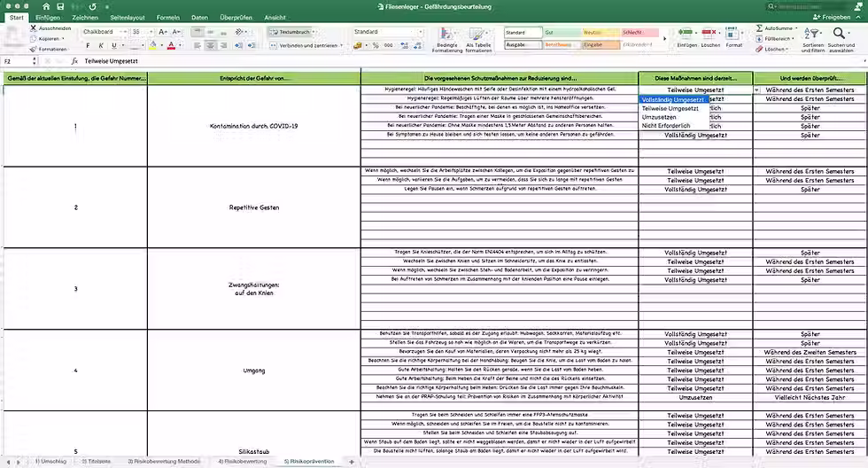Click the Löschen eraser icon

pyautogui.click(x=760, y=50)
